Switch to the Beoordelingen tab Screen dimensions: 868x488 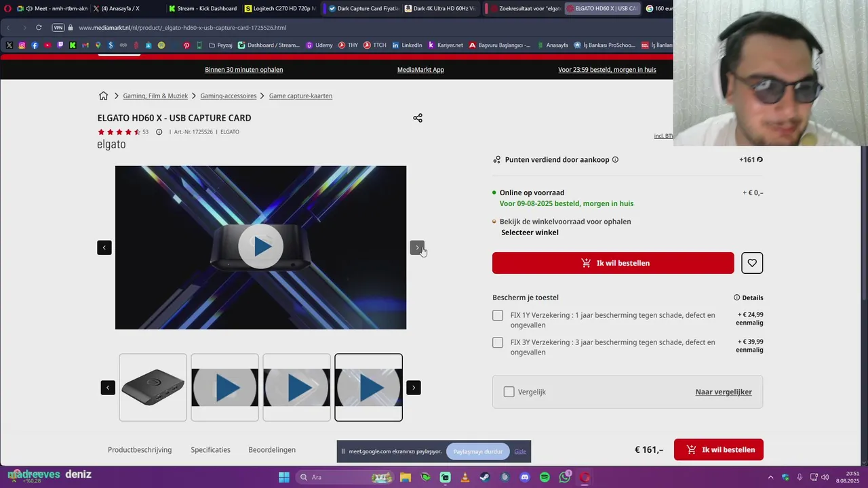(272, 449)
